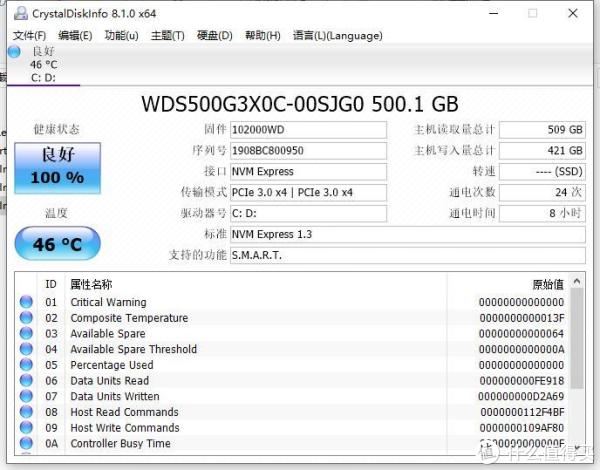Click raw value 0000000112F4BF

(x=522, y=412)
